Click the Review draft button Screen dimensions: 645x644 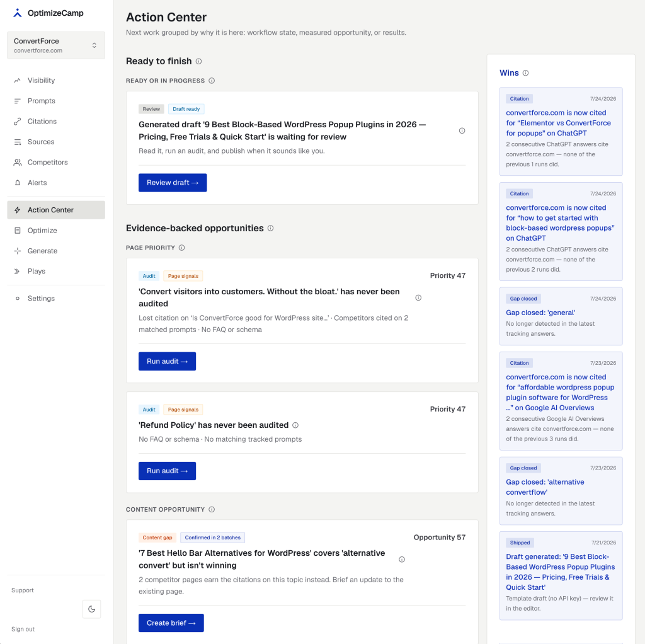[173, 183]
